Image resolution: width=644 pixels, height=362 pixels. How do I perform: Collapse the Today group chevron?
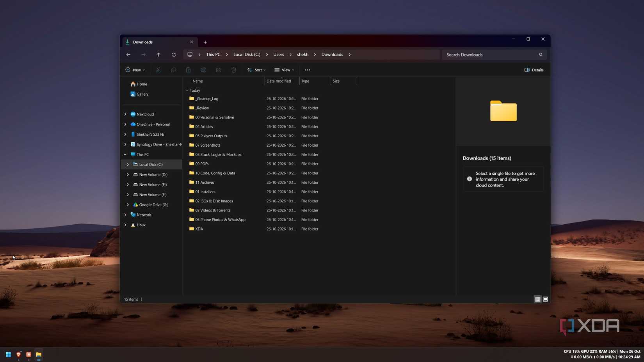point(187,90)
